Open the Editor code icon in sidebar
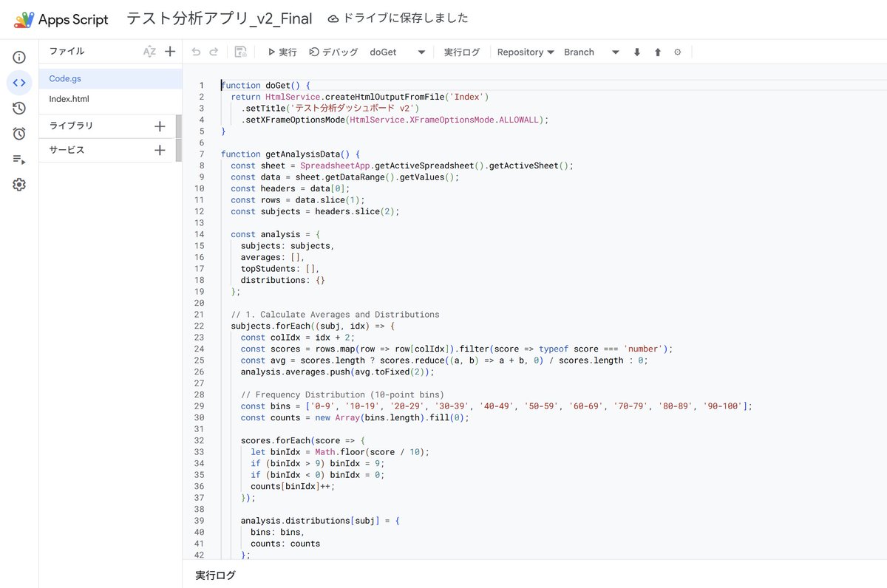The height and width of the screenshot is (588, 887). click(19, 83)
